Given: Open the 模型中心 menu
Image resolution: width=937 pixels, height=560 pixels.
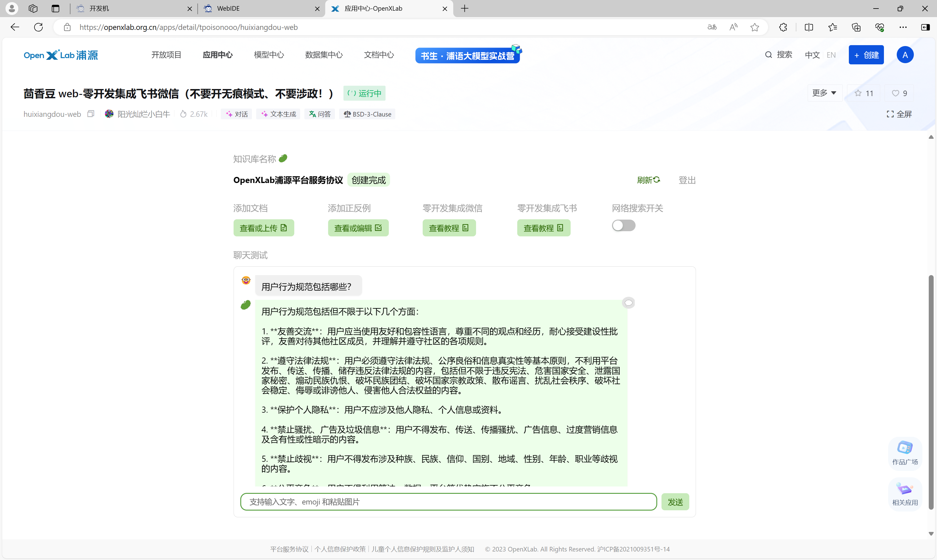Looking at the screenshot, I should [x=269, y=55].
